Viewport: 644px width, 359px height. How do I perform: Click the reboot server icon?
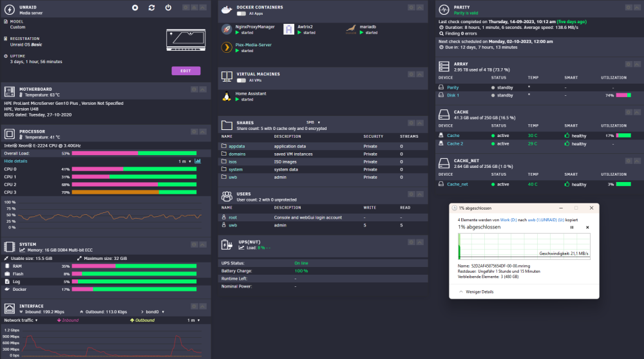[x=151, y=8]
